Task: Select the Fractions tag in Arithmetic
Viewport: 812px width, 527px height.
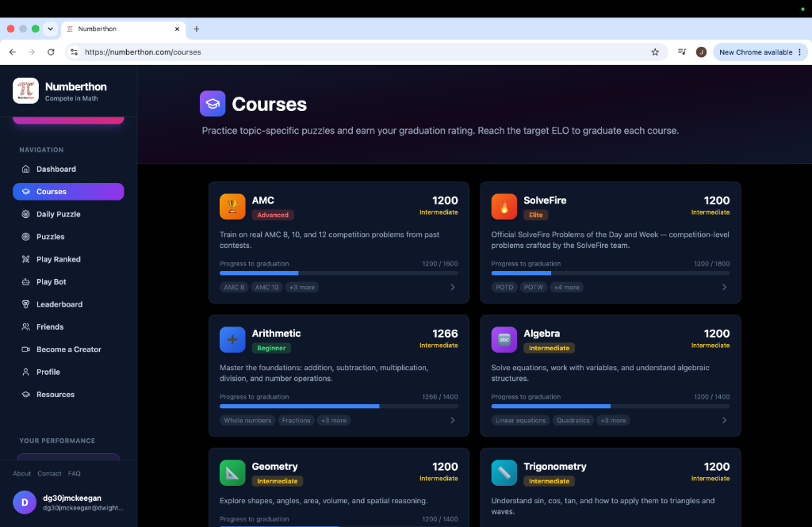Action: 297,420
